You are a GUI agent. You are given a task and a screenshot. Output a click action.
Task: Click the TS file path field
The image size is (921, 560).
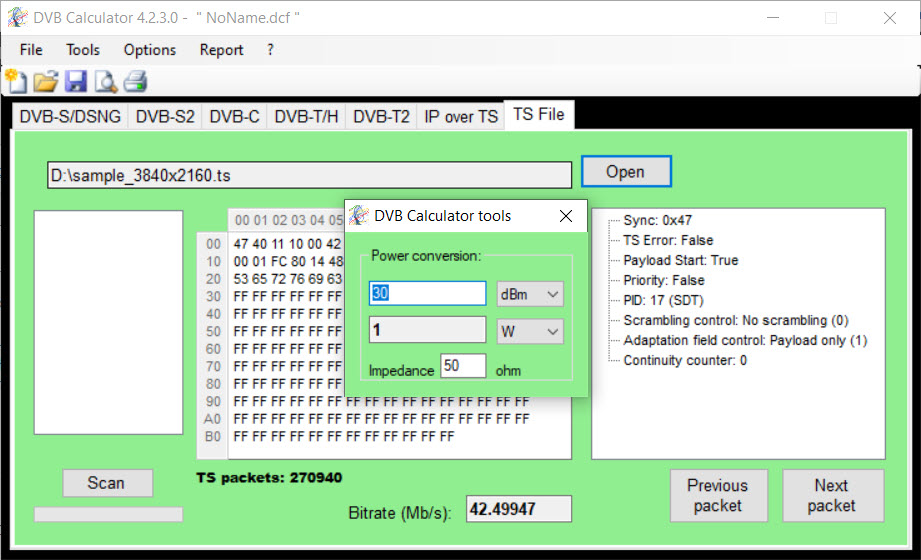click(x=310, y=175)
